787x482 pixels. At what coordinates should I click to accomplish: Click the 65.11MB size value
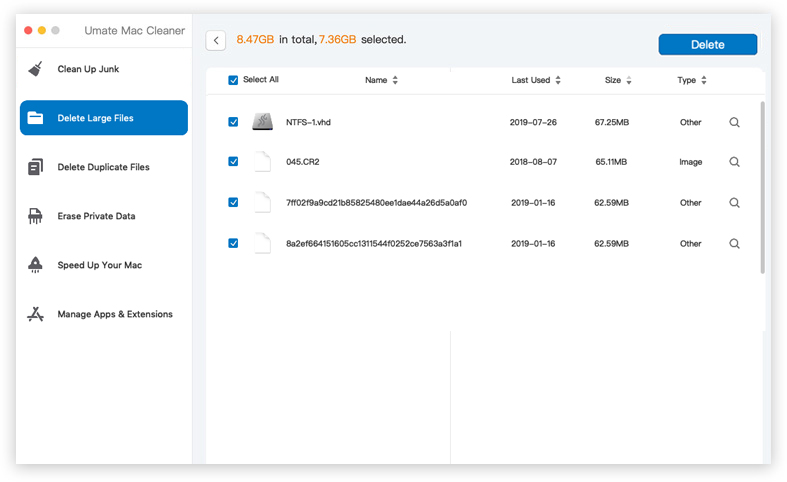coord(611,162)
